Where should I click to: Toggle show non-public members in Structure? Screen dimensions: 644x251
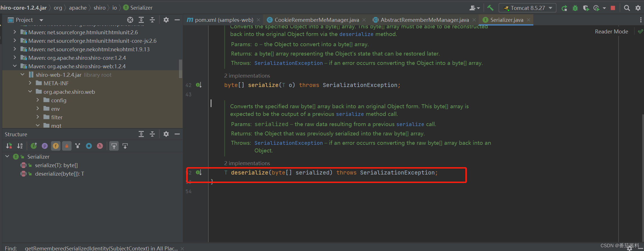67,146
